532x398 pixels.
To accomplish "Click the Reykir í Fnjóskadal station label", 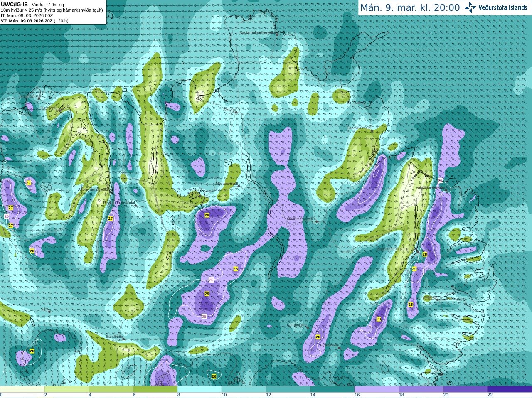I will pyautogui.click(x=119, y=203).
